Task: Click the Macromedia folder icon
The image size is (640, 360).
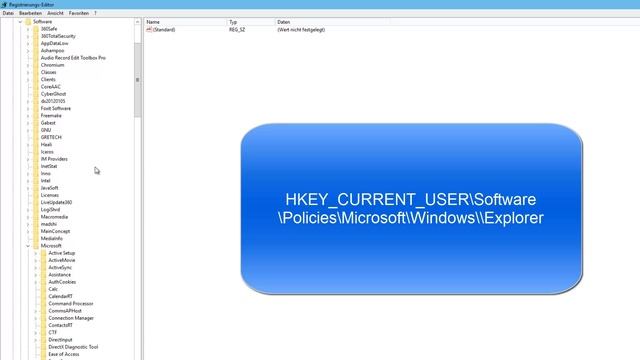Action: [36, 217]
